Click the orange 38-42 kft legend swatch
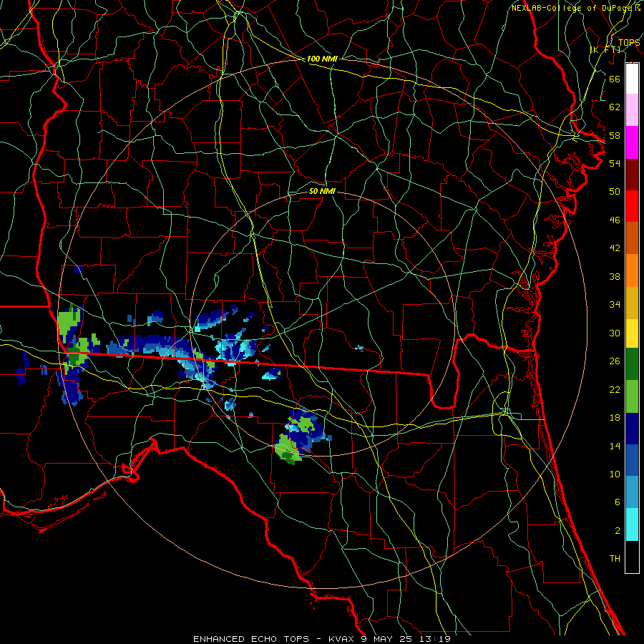The height and width of the screenshot is (644, 644). 632,270
